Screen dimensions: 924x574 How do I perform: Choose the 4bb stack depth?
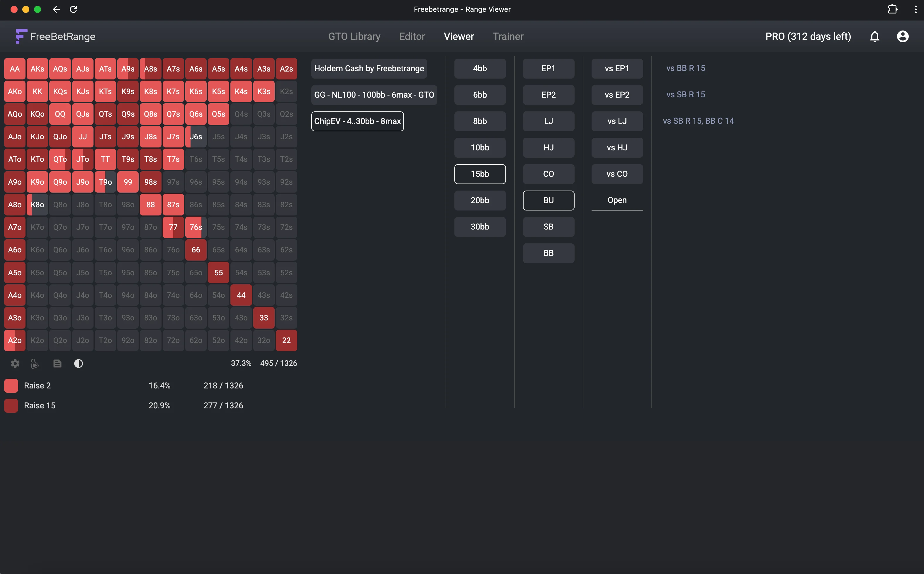(x=480, y=68)
